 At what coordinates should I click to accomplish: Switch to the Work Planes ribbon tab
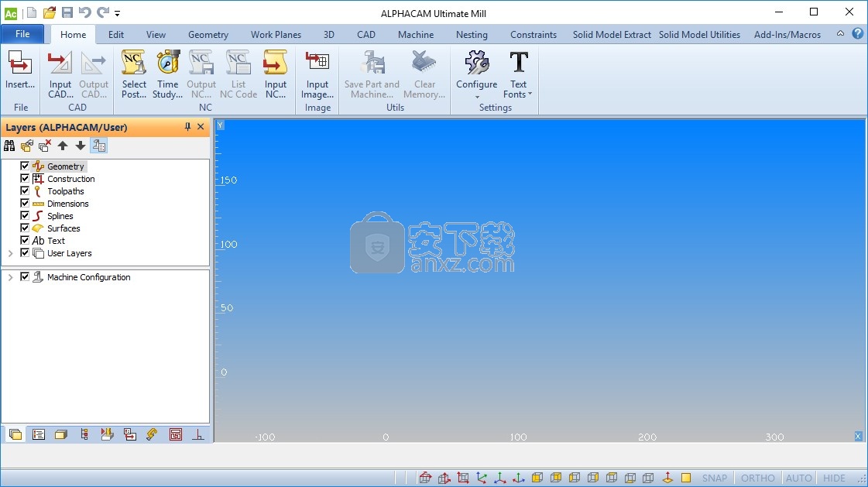tap(276, 34)
